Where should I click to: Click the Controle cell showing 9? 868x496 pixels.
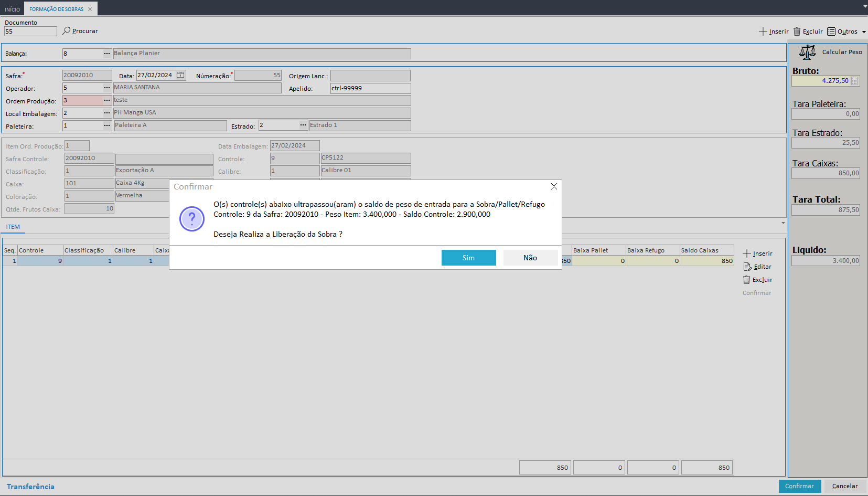(x=40, y=261)
